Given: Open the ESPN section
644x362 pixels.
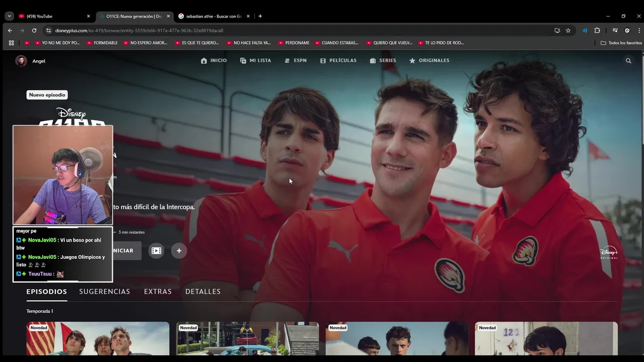Looking at the screenshot, I should (x=295, y=60).
